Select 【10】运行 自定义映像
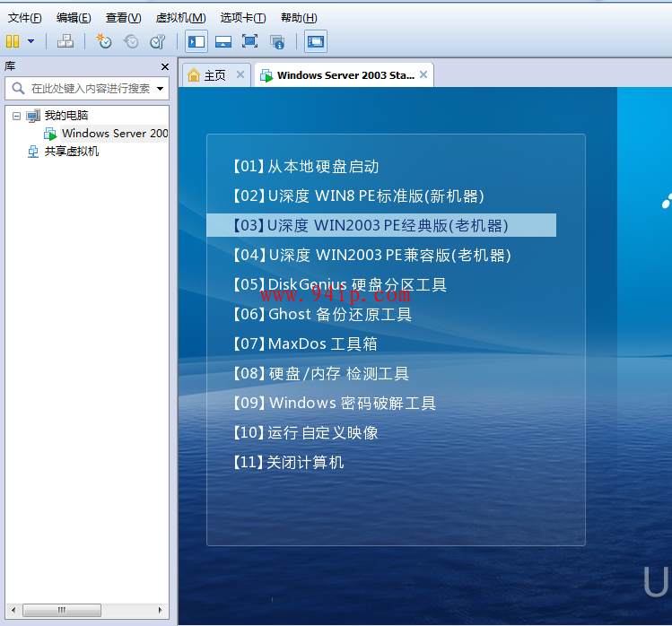Image resolution: width=672 pixels, height=626 pixels. [x=305, y=432]
